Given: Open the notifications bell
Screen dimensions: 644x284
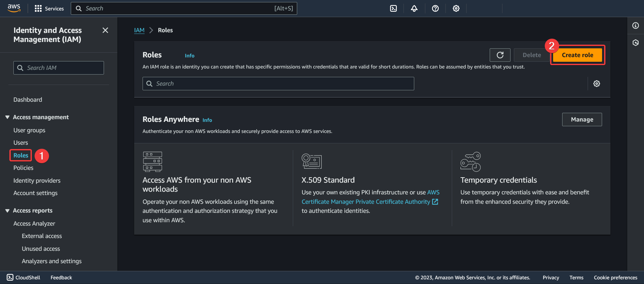Looking at the screenshot, I should (x=414, y=8).
